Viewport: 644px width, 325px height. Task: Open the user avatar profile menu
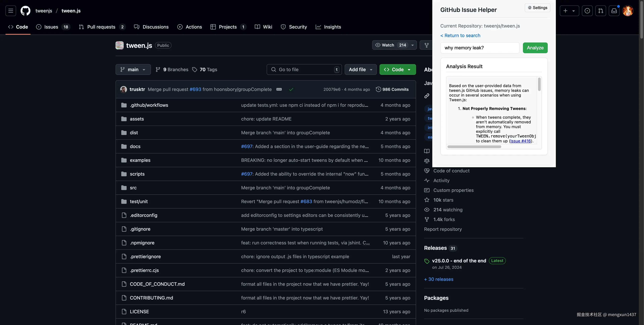(628, 11)
